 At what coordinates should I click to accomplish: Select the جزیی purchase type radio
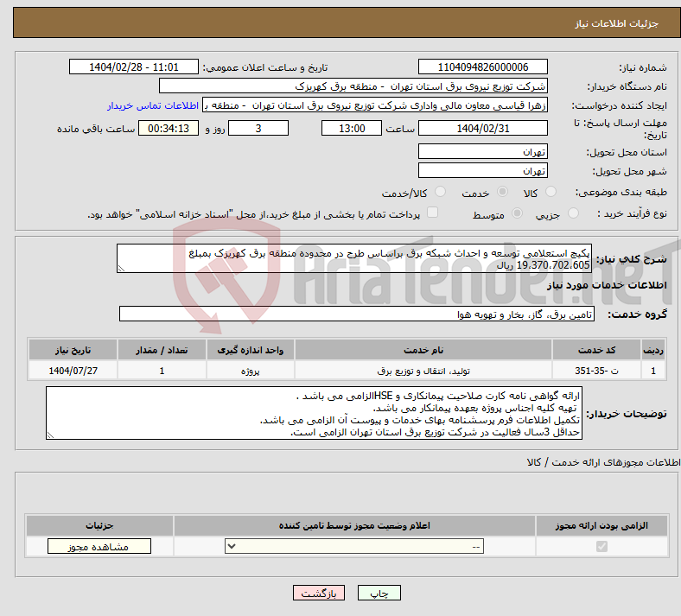[573, 213]
